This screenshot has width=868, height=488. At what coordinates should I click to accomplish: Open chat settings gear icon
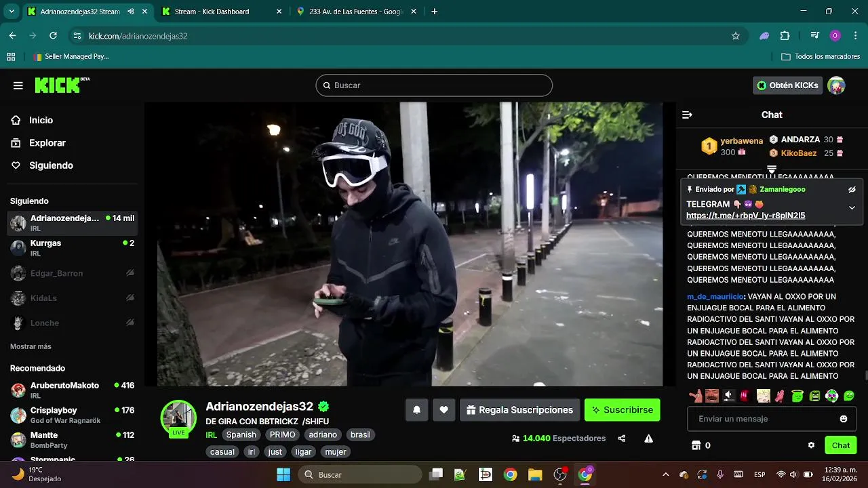(x=811, y=445)
